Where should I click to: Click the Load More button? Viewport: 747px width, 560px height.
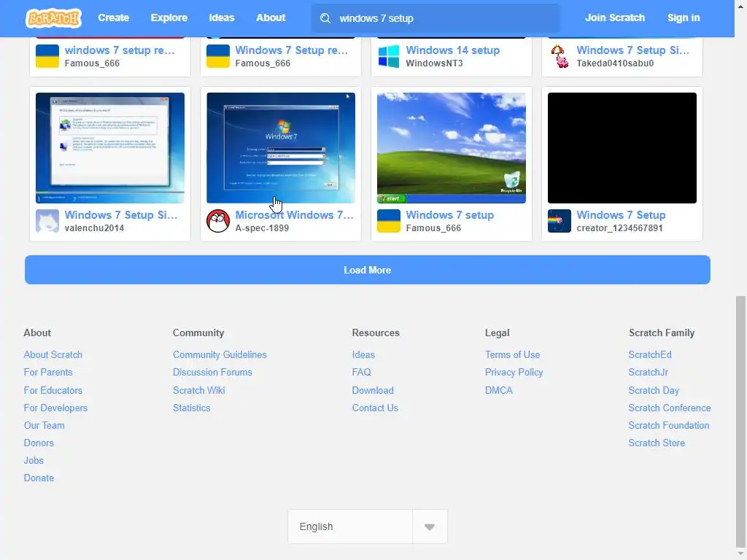[x=368, y=270]
